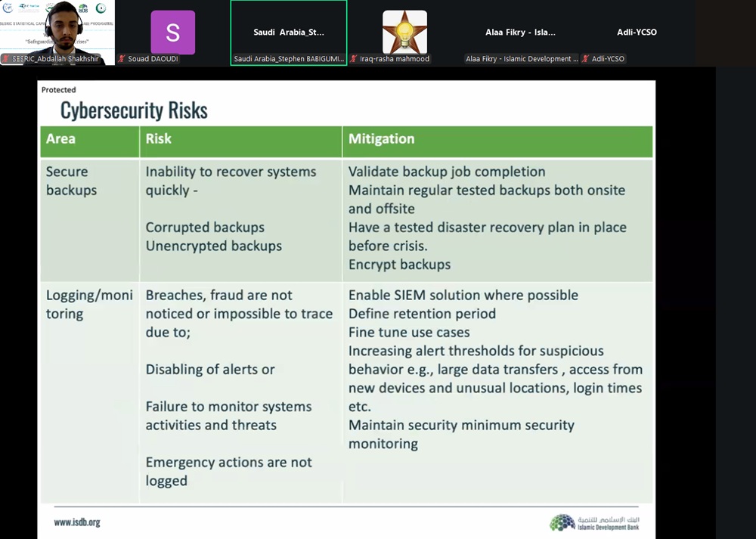Click the "Logging/monitoring" area cell
The height and width of the screenshot is (539, 756).
[x=88, y=304]
